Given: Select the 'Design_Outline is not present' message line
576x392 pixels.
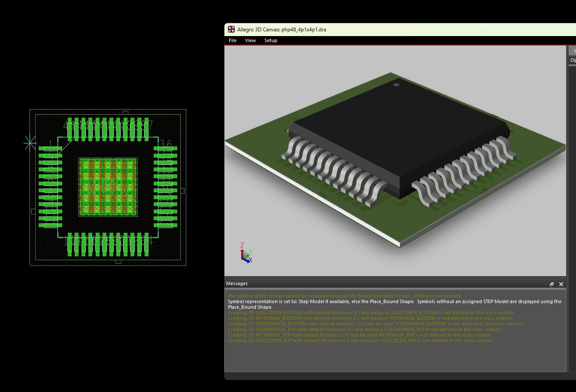Looking at the screenshot, I should pyautogui.click(x=345, y=296).
